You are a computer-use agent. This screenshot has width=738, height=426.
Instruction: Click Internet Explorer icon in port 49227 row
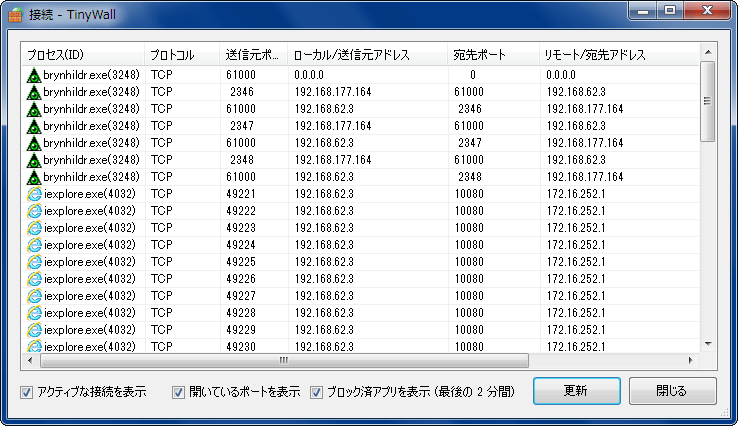point(34,296)
